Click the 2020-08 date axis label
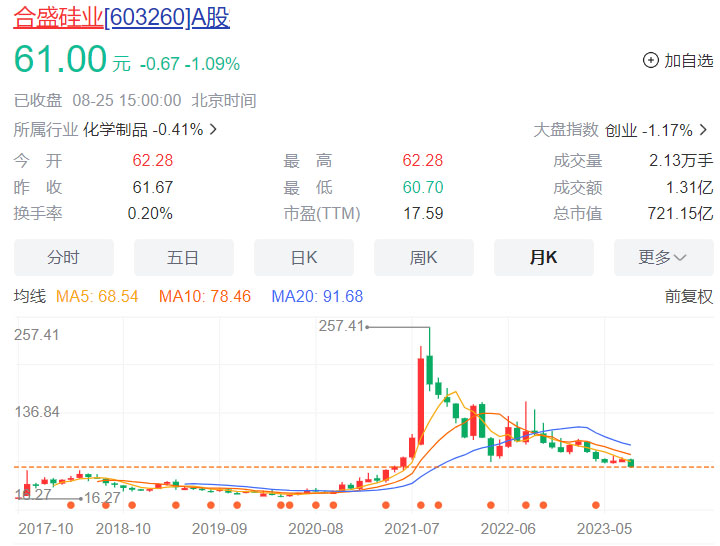 point(316,529)
